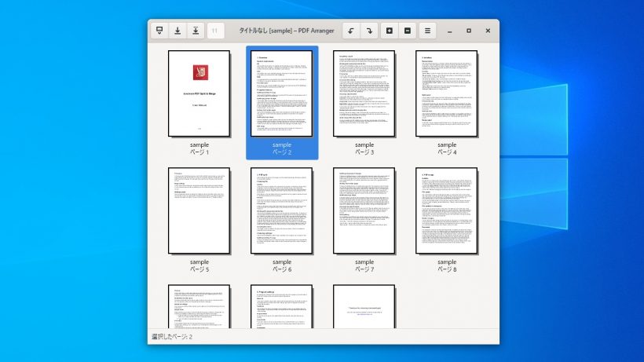Click the greyed-out button next to Save As
The width and height of the screenshot is (644, 362).
point(215,31)
